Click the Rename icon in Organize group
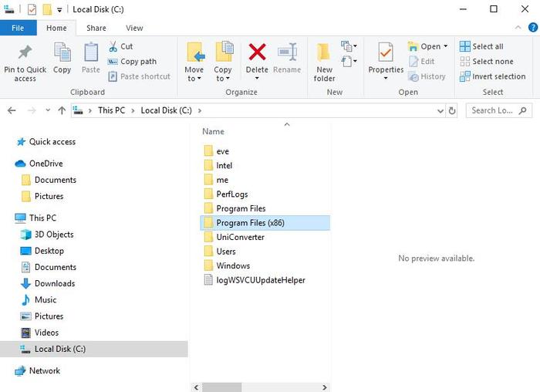 287,52
